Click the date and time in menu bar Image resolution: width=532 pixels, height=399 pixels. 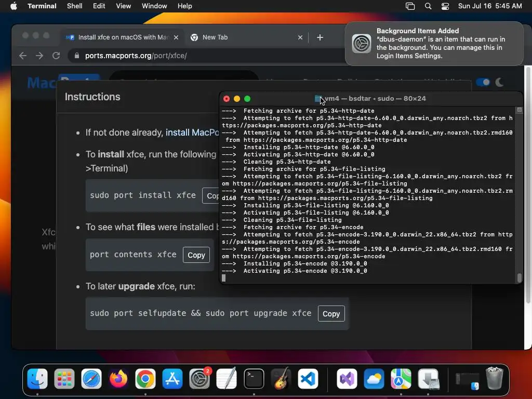pyautogui.click(x=490, y=6)
